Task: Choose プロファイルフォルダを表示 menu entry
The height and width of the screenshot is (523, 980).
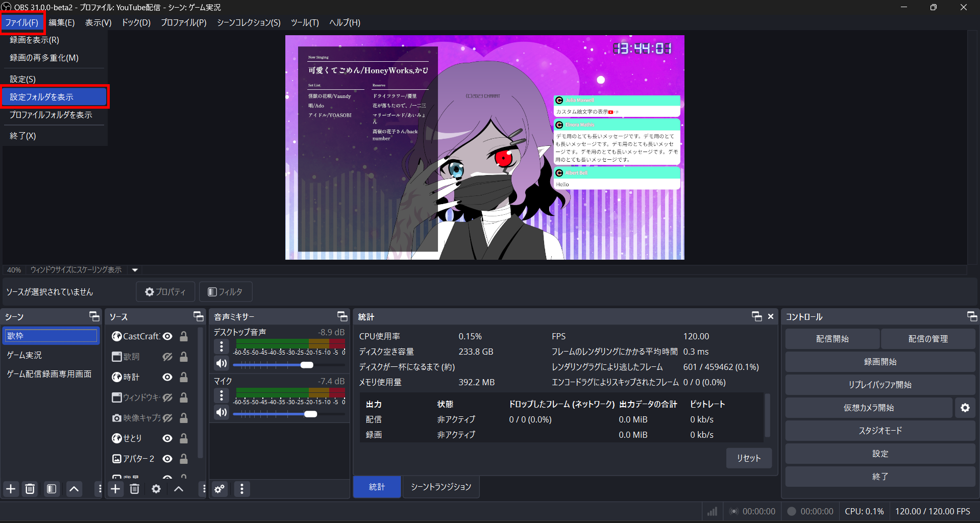Action: click(54, 115)
